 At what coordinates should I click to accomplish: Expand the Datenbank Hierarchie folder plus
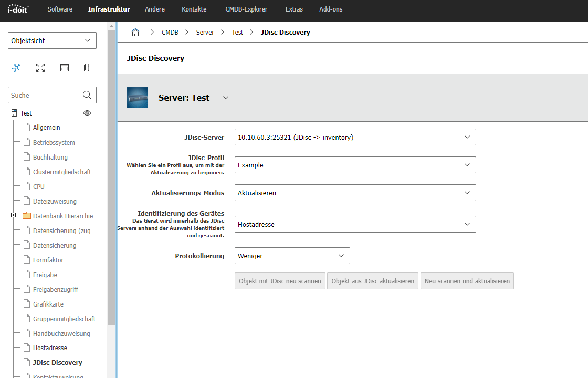[14, 215]
